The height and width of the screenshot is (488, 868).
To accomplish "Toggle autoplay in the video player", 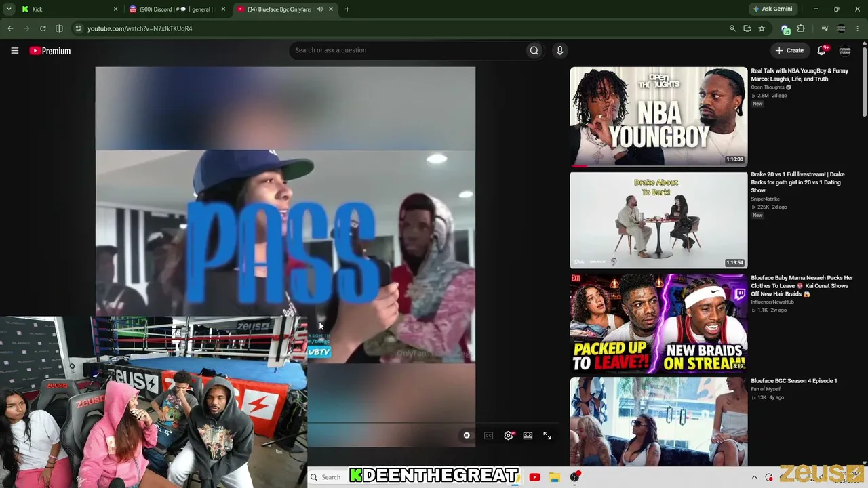I will click(467, 436).
